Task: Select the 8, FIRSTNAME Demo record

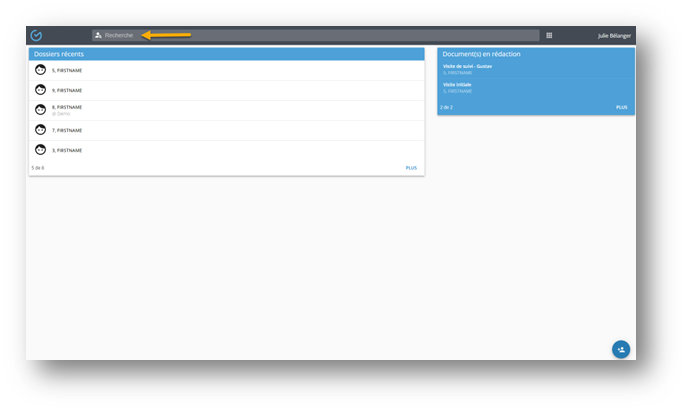Action: 69,110
